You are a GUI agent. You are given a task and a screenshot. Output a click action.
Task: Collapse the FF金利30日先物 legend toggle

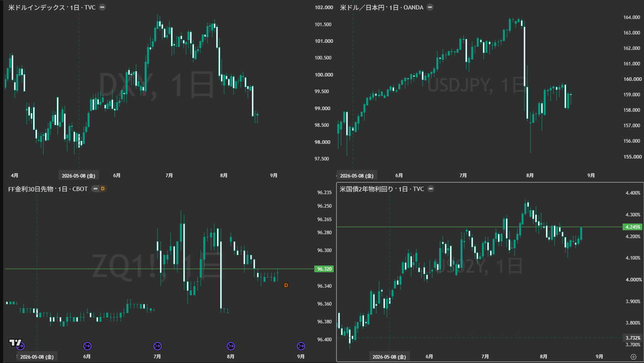pos(95,189)
